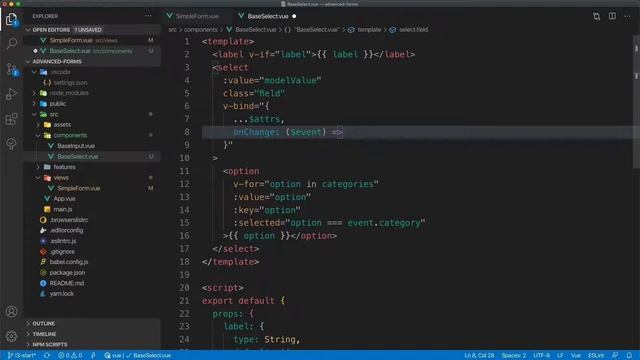Open the Explorer view in activity bar
The width and height of the screenshot is (640, 360).
click(x=11, y=19)
